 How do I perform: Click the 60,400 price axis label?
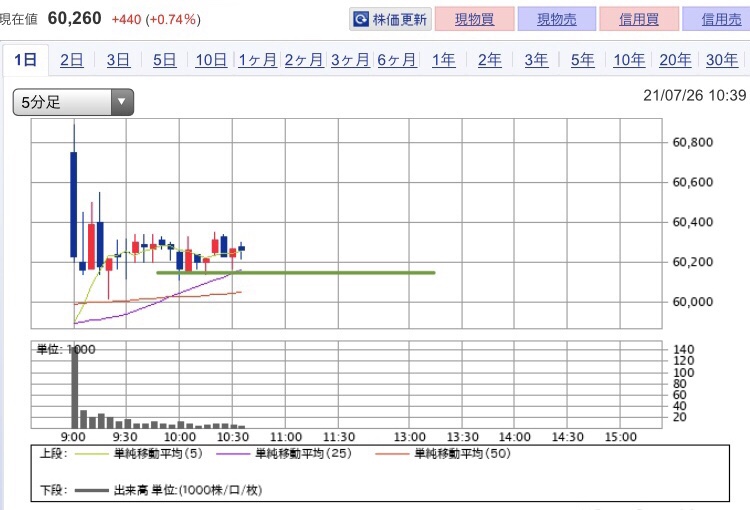pyautogui.click(x=693, y=222)
